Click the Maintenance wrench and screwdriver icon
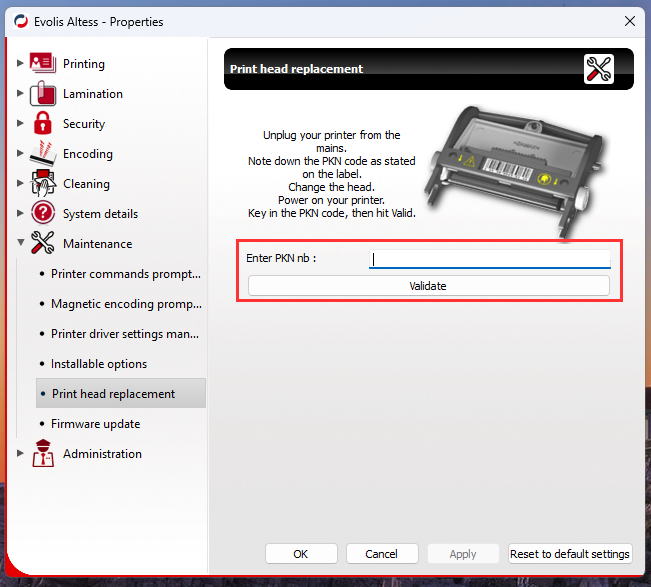 [x=43, y=243]
